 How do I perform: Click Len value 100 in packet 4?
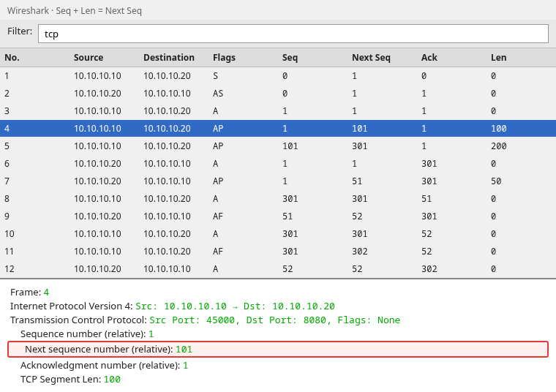(498, 129)
